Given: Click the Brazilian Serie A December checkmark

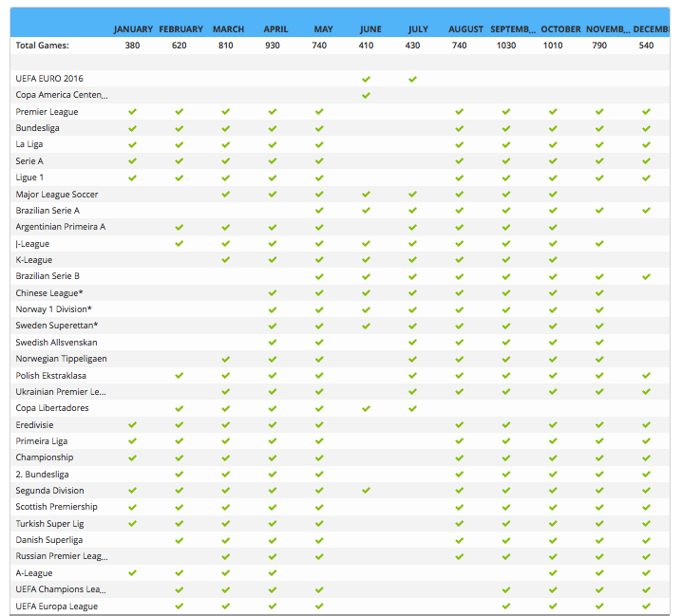Looking at the screenshot, I should coord(646,211).
